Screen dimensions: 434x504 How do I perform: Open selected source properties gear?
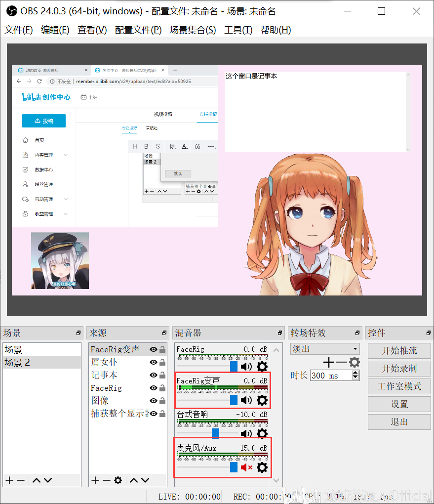(x=118, y=480)
